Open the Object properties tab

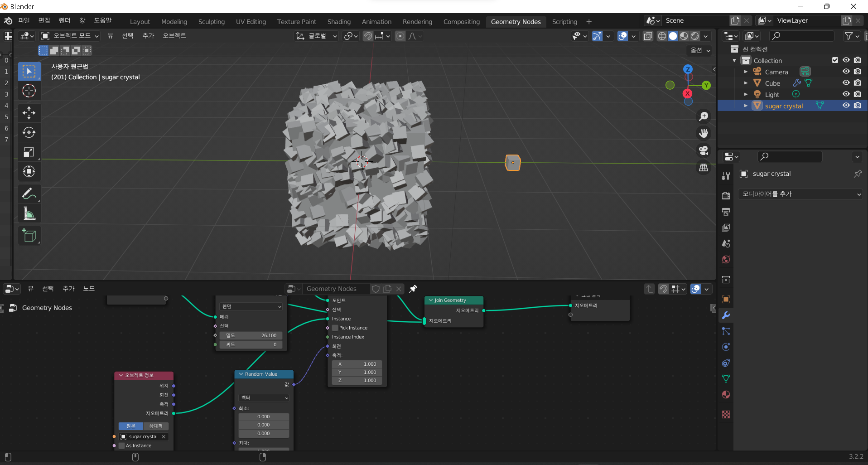(x=726, y=299)
